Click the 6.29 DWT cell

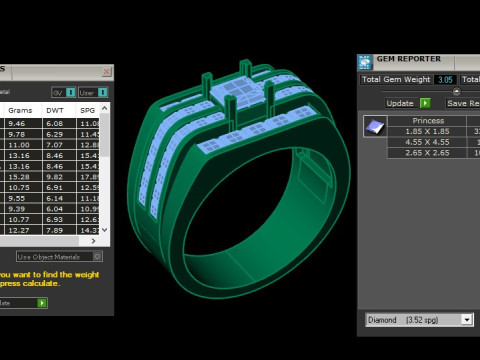click(x=59, y=134)
